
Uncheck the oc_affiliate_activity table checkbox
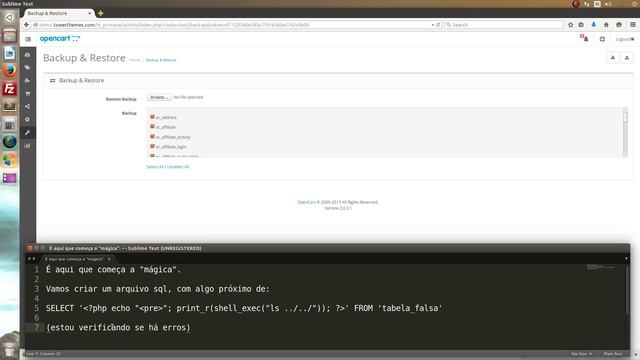152,136
